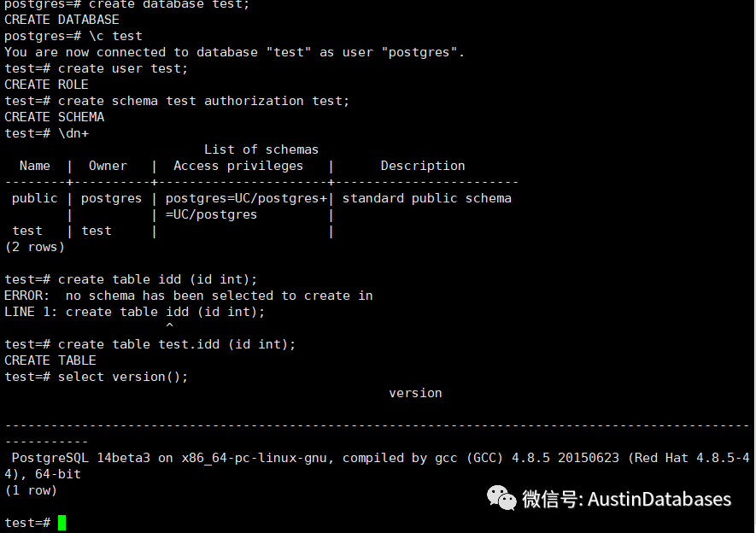
Task: Click the Owner column header
Action: pos(108,166)
